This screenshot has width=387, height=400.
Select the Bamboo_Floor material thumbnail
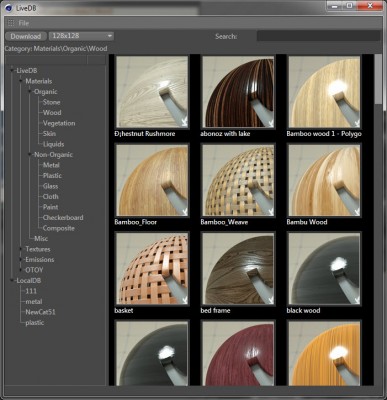pos(152,180)
